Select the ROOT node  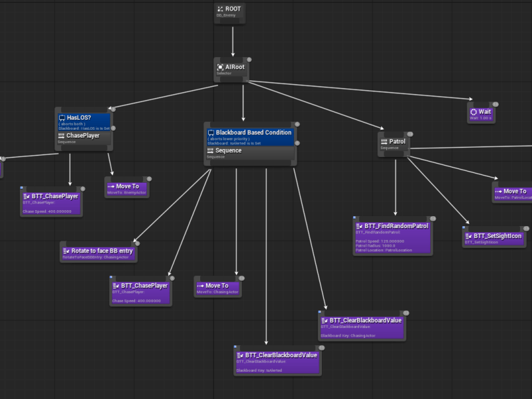pos(230,12)
